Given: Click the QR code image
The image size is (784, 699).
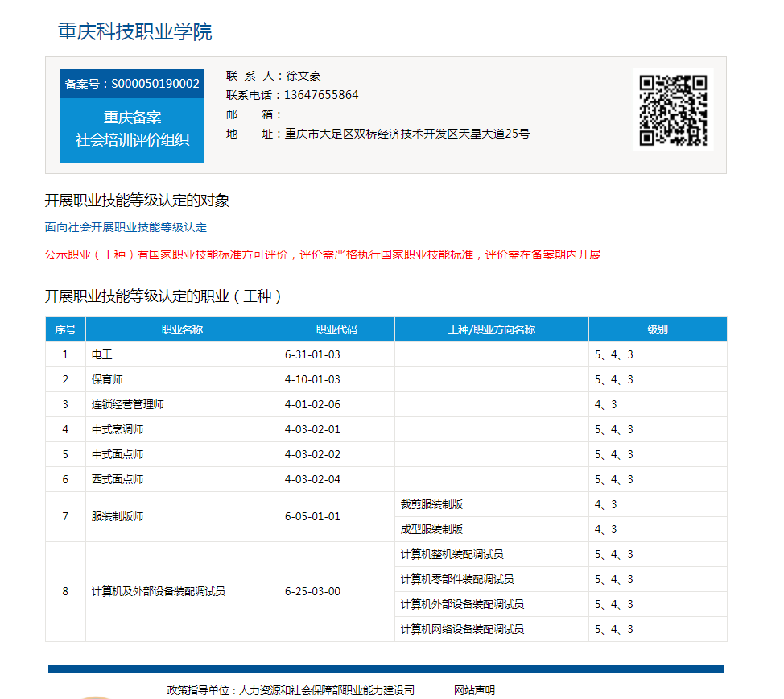Looking at the screenshot, I should click(x=673, y=110).
